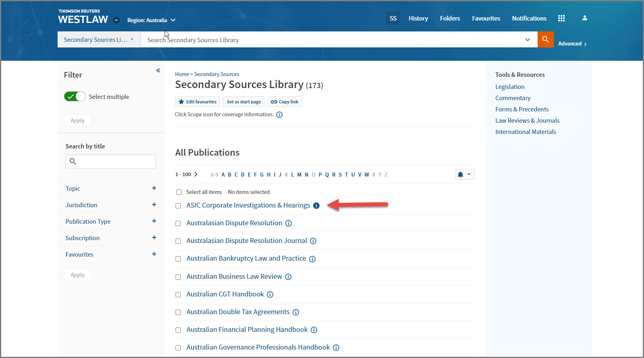Open Law Reviews & Journals link
This screenshot has width=644, height=358.
point(527,120)
